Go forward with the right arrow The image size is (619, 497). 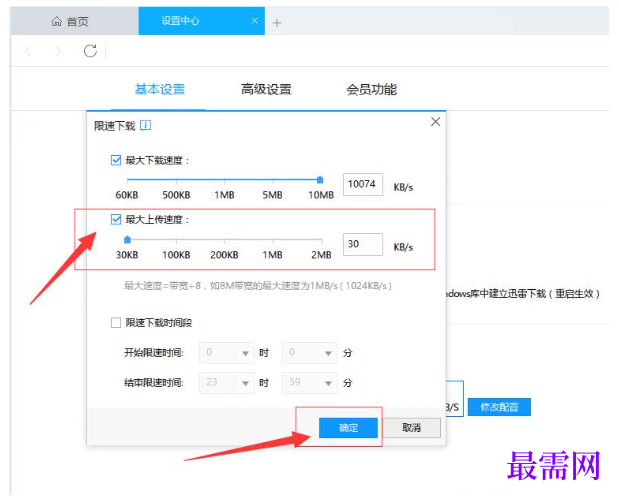pyautogui.click(x=58, y=51)
